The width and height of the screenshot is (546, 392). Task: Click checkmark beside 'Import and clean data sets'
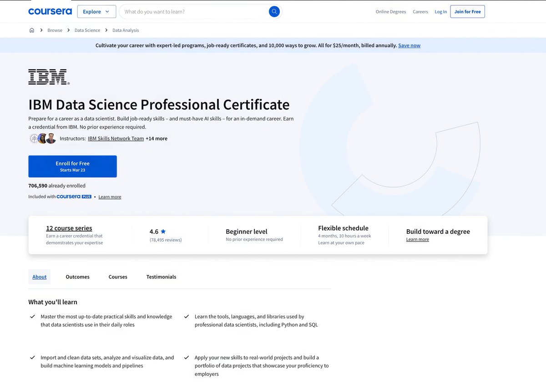click(33, 358)
